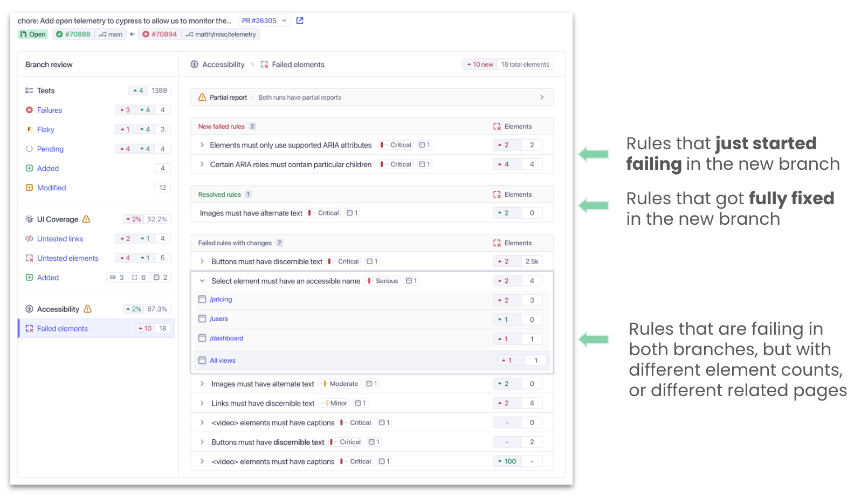This screenshot has width=868, height=498.
Task: Click the Accessibility icon in the breadcrumb
Action: [194, 64]
